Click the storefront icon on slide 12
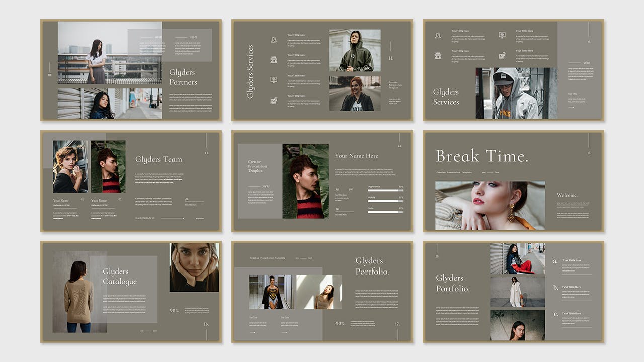The image size is (644, 362). point(438,56)
